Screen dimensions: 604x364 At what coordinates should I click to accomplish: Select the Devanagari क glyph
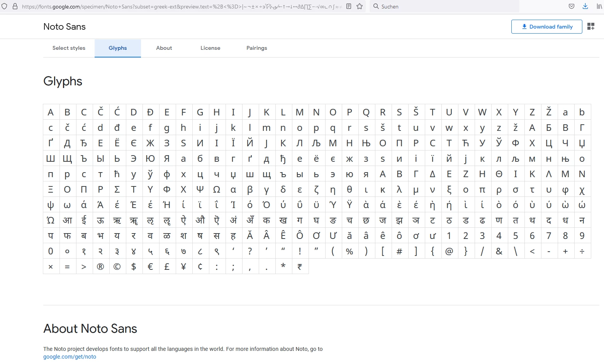pyautogui.click(x=266, y=220)
